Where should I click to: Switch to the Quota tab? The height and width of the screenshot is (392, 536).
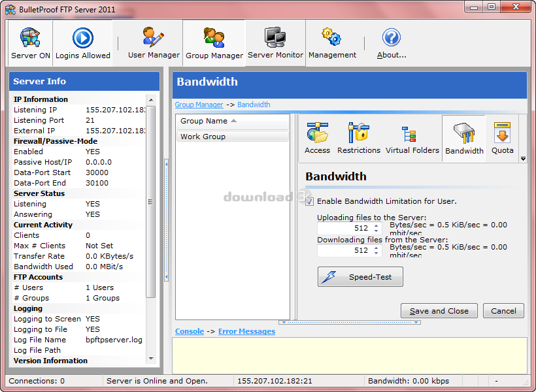click(x=502, y=139)
